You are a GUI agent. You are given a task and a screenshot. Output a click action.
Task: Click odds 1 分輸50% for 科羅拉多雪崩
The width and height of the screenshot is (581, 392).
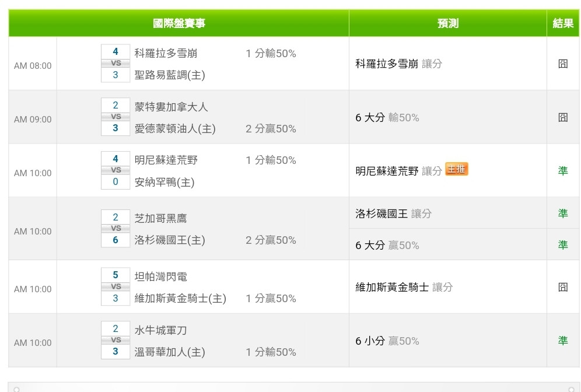[x=271, y=53]
